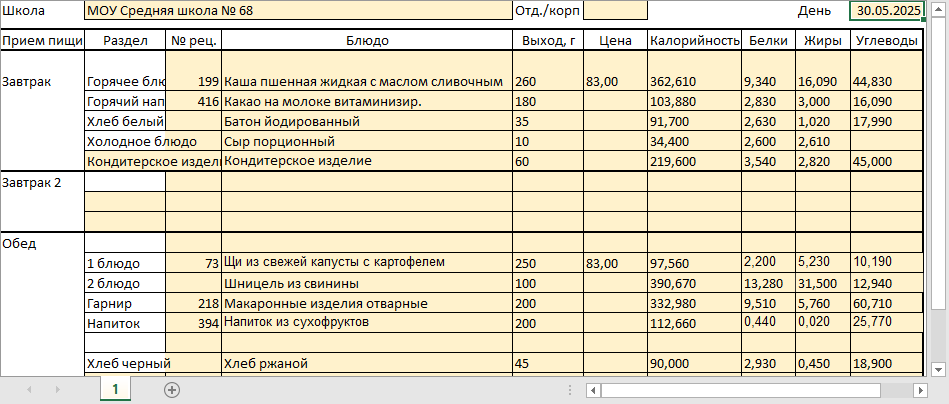
Task: Select recipe number 218 cell
Action: pos(194,303)
